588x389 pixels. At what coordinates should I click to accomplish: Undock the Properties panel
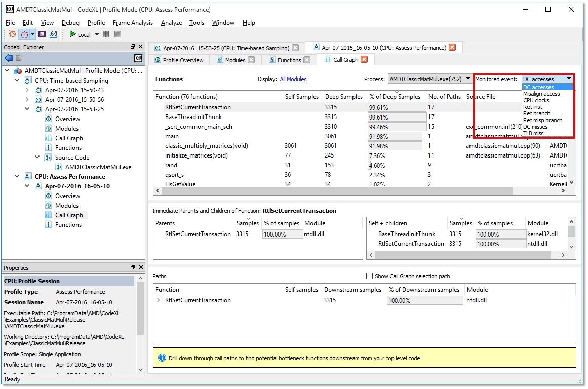pos(133,267)
